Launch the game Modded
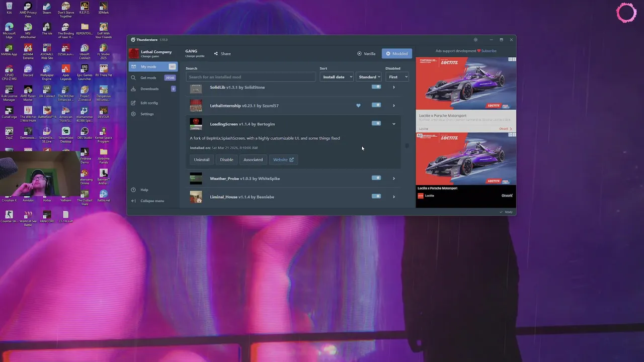644x362 pixels. [x=397, y=53]
